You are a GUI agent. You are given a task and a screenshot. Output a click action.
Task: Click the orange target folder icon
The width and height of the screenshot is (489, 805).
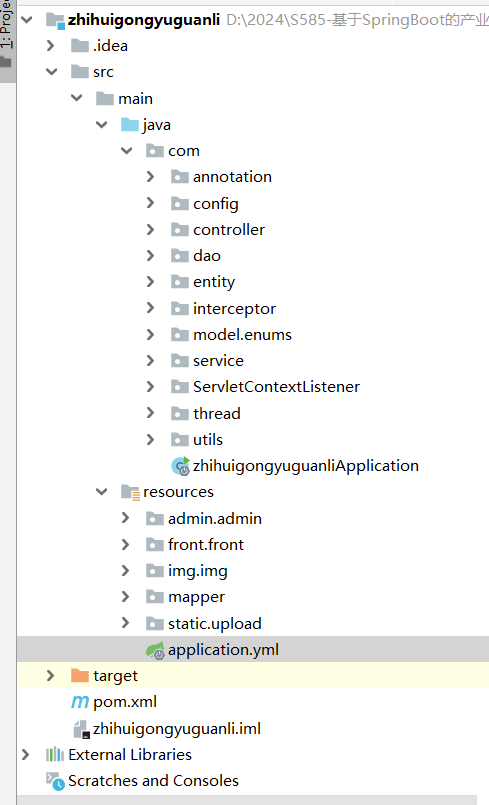click(x=80, y=675)
